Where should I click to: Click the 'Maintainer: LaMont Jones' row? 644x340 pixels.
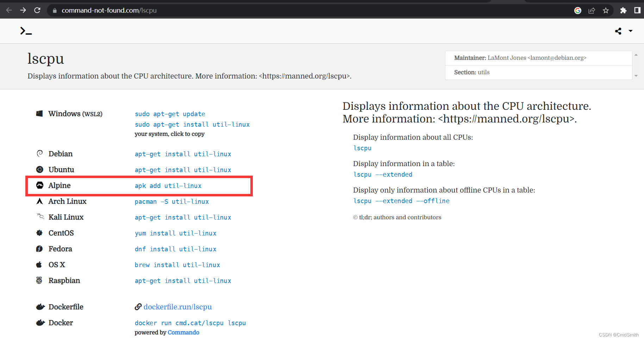point(538,58)
